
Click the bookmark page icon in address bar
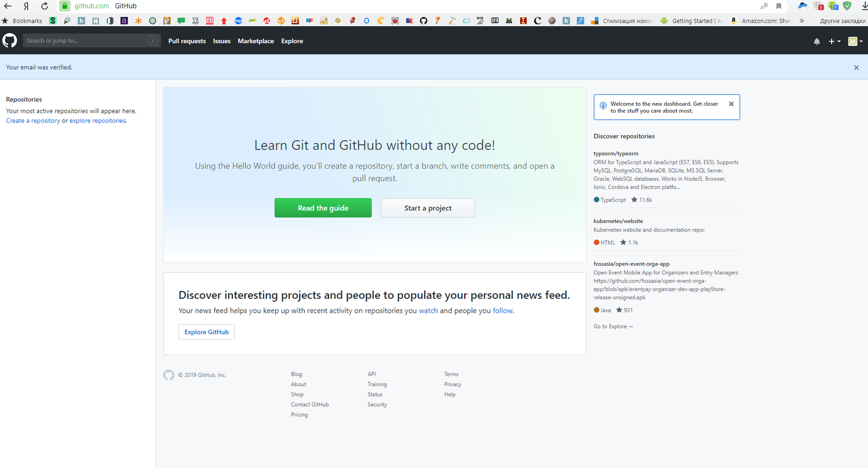click(778, 6)
